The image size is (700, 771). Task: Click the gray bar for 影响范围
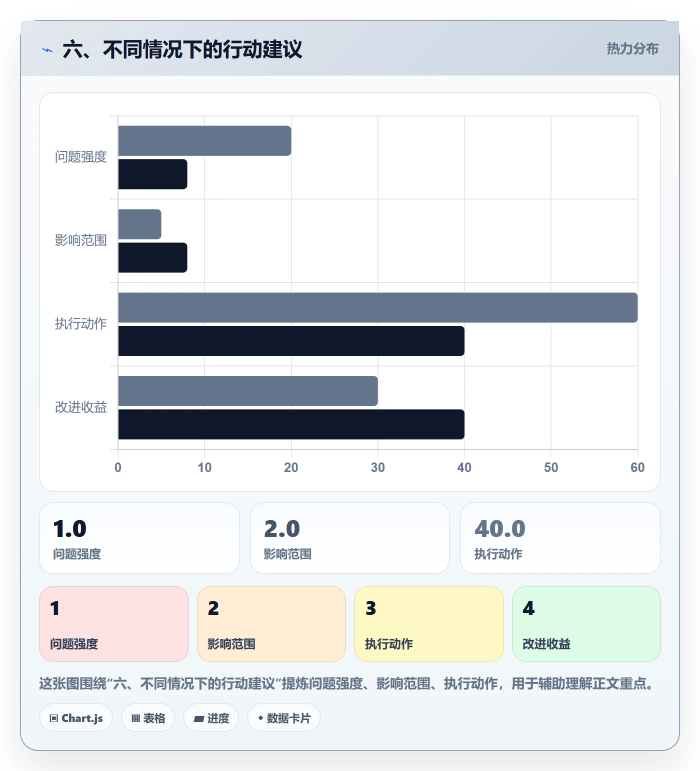click(139, 224)
